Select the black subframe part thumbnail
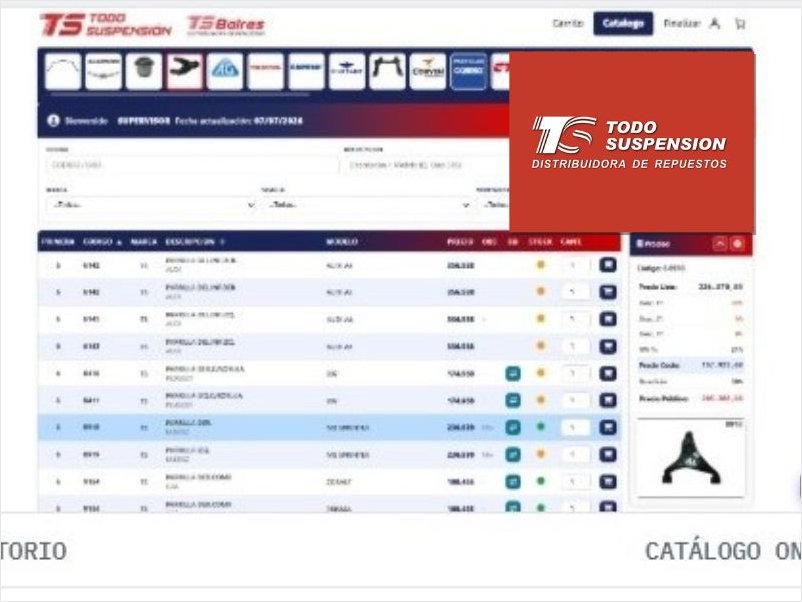The image size is (802, 602). [387, 71]
